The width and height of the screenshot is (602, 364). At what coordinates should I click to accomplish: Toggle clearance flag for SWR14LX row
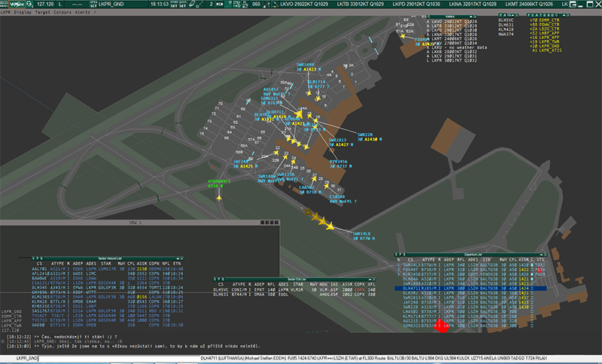point(532,265)
